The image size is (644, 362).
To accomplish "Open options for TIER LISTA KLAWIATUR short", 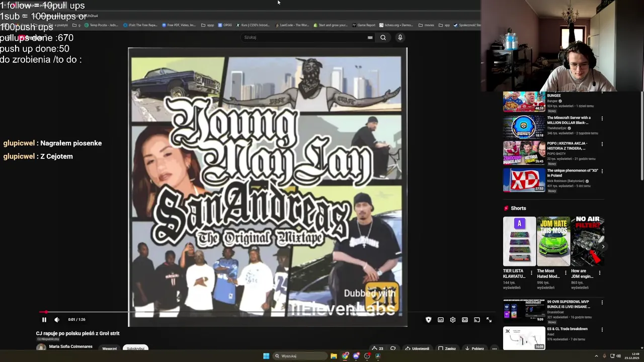I will pos(531,273).
